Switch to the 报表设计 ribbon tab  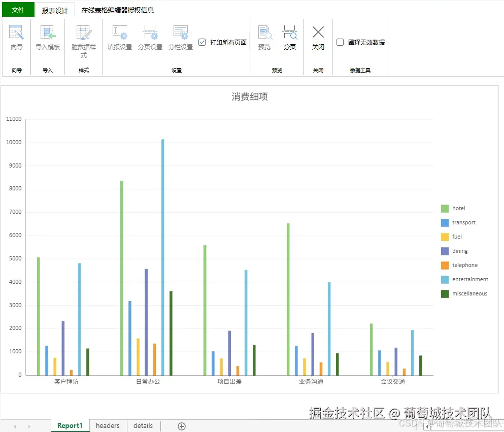click(56, 9)
